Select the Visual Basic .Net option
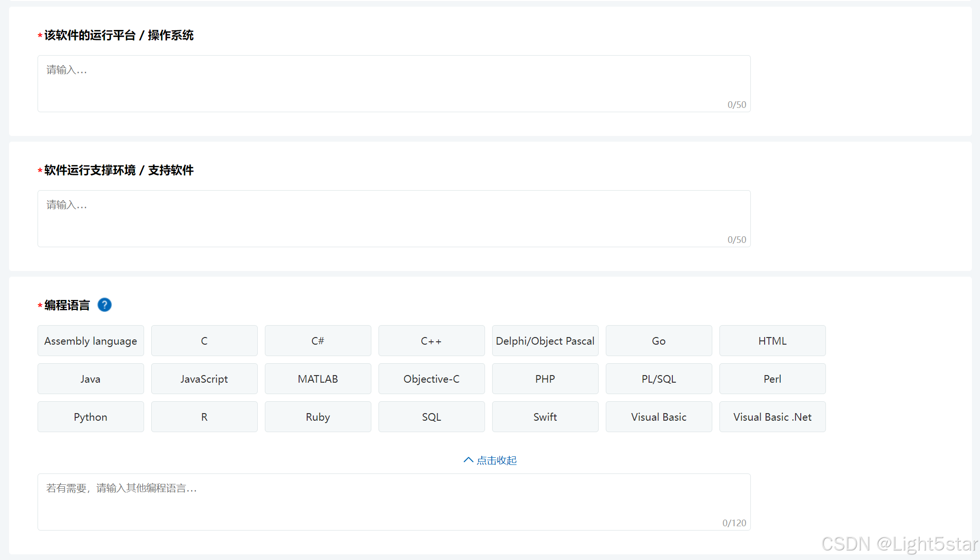Screen dimensions: 980x560 772,417
